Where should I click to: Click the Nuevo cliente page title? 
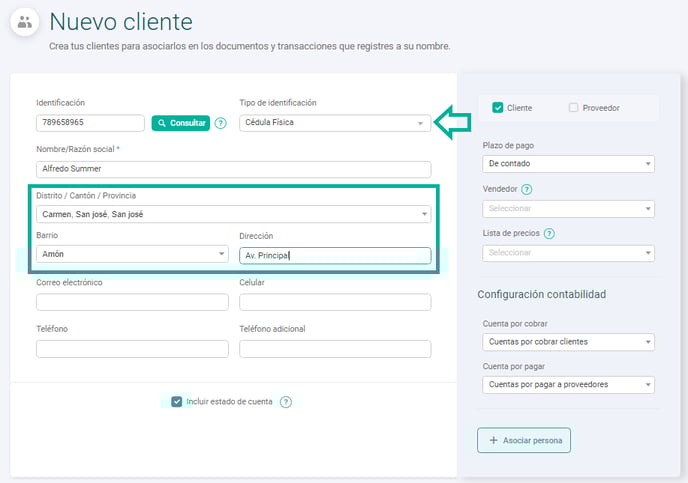[121, 22]
